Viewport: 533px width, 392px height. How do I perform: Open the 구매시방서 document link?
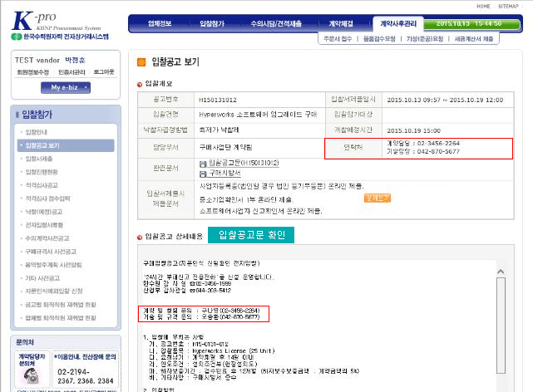click(x=225, y=173)
